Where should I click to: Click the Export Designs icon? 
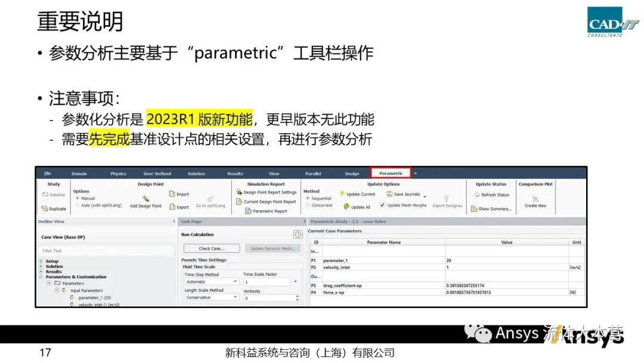pos(447,199)
